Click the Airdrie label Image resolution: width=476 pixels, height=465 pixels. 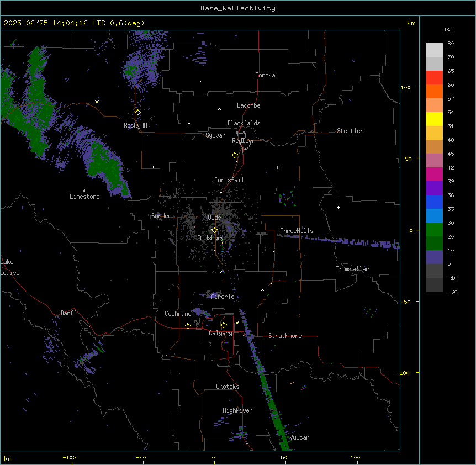[223, 297]
